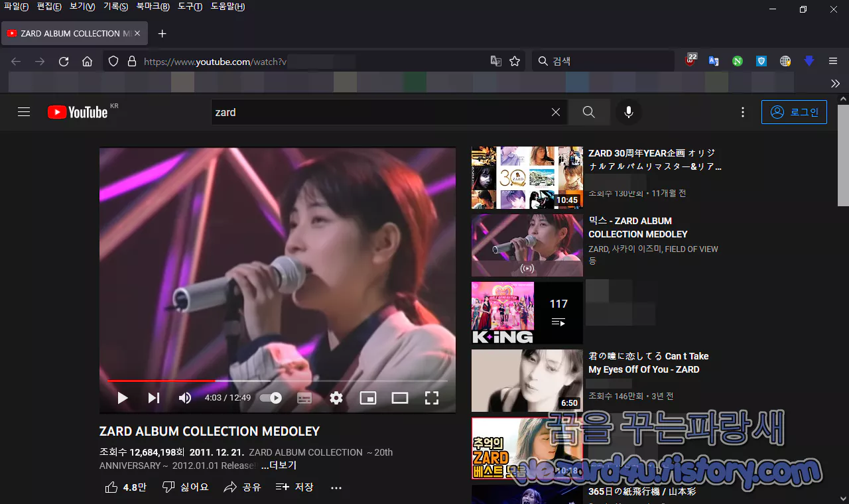Image resolution: width=849 pixels, height=504 pixels.
Task: Switch to miniplayer mode
Action: click(x=368, y=398)
